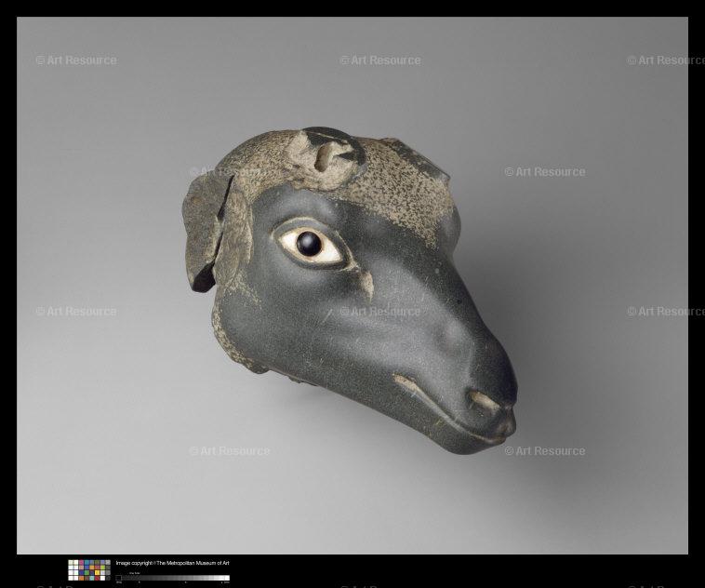Click the grayscale calibration strip
The image size is (705, 588).
coord(173,578)
